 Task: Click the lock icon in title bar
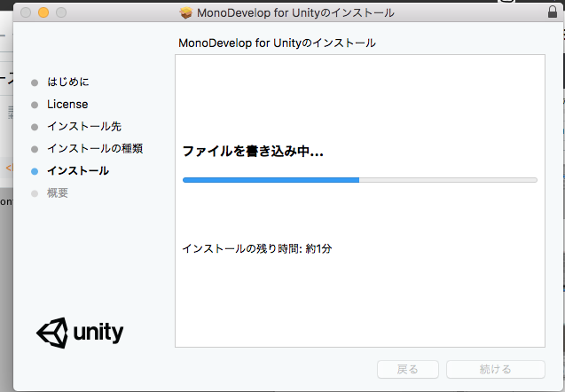click(553, 12)
